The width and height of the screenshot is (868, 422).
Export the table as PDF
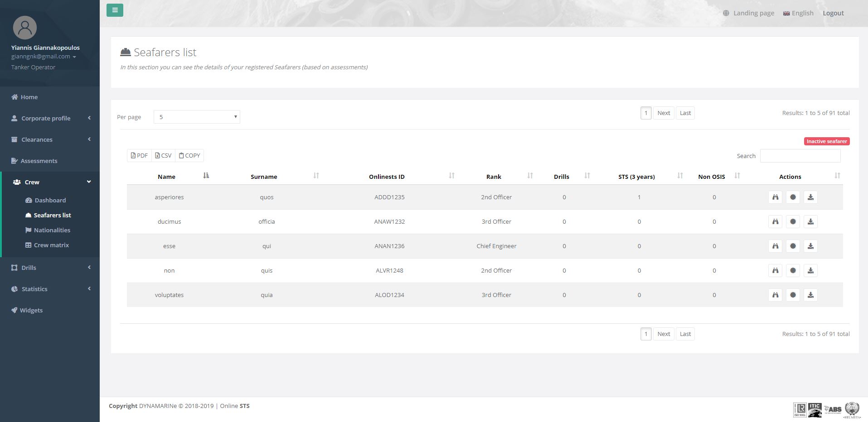(139, 156)
